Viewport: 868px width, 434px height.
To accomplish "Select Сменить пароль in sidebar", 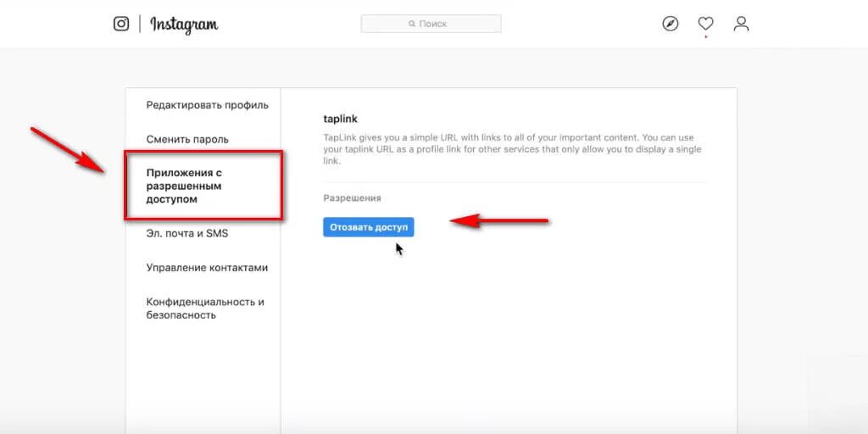I will [x=187, y=140].
